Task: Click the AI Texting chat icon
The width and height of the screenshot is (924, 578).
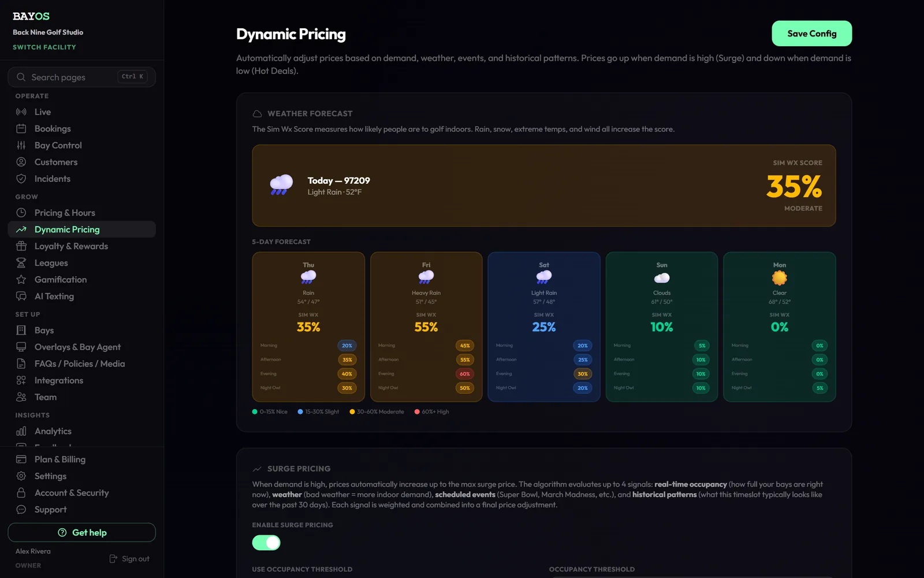Action: (x=21, y=297)
